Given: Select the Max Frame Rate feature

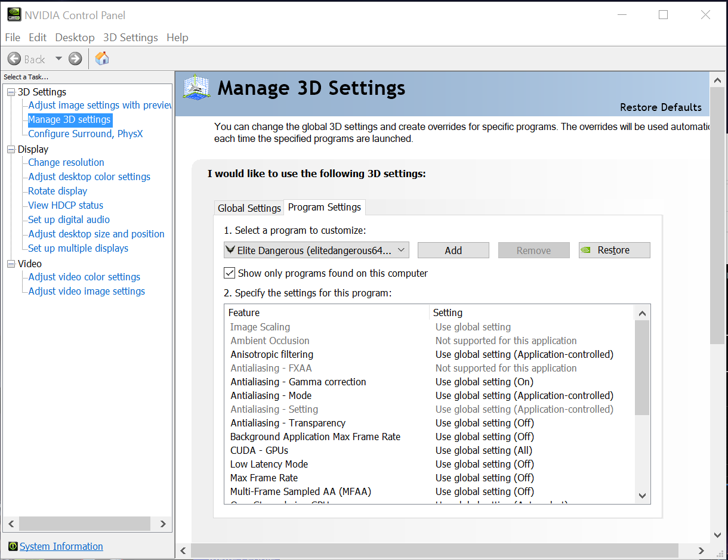Looking at the screenshot, I should click(x=264, y=478).
